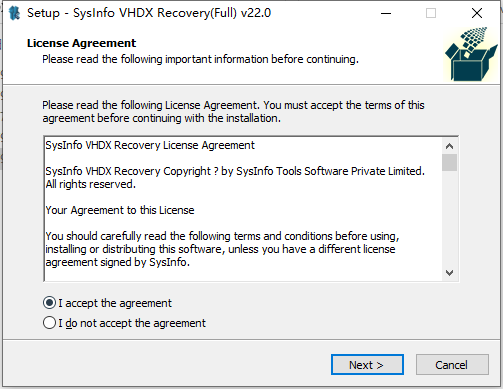This screenshot has width=503, height=389.
Task: Click the setup window title bar text
Action: [149, 13]
